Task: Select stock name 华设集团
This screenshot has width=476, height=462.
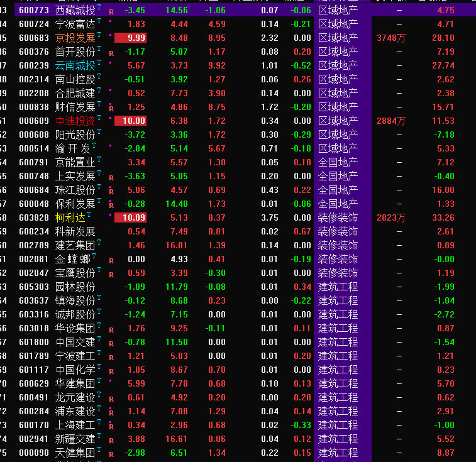Action: 75,329
